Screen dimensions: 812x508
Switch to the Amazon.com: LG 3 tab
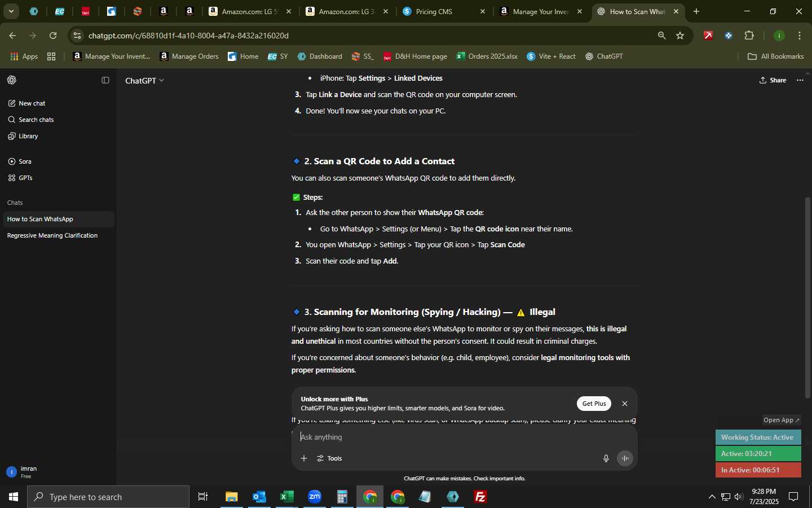(347, 11)
